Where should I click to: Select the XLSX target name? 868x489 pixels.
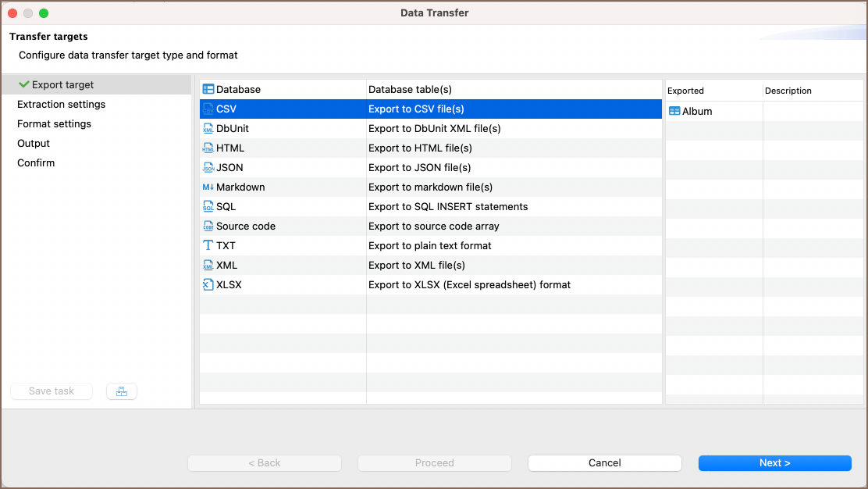[x=229, y=284]
